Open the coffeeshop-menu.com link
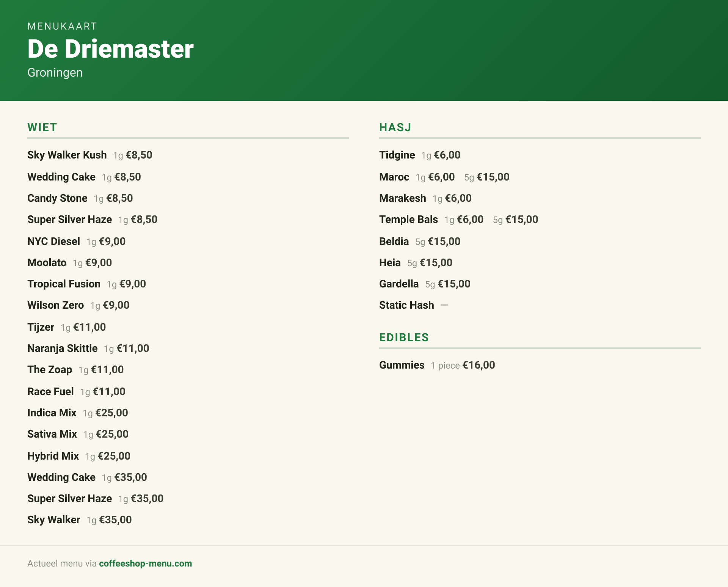This screenshot has width=728, height=587. coord(145,563)
